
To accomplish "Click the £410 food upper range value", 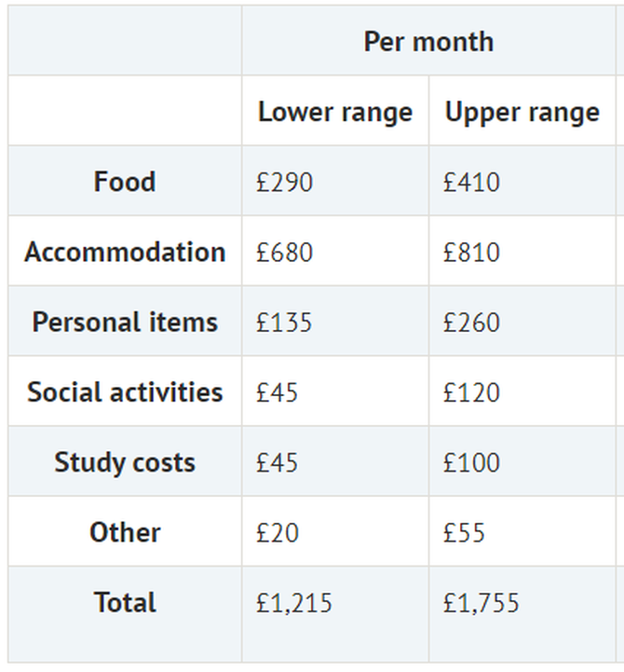I will click(x=471, y=182).
